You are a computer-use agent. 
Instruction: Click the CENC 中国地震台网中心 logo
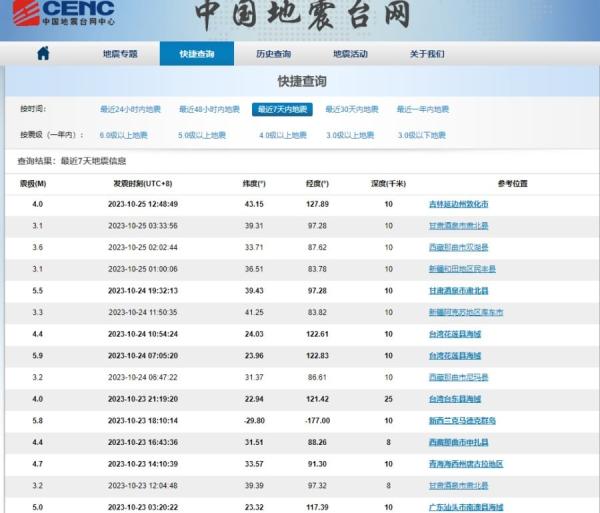[x=64, y=13]
